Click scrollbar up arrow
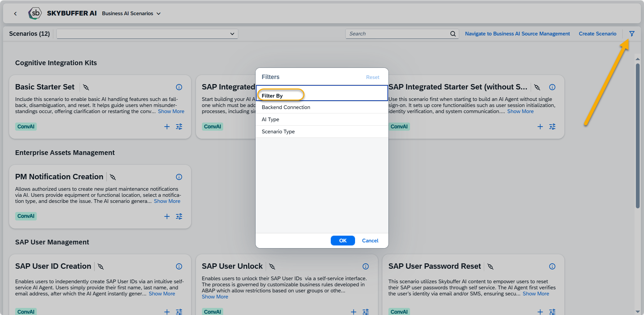Image resolution: width=644 pixels, height=315 pixels. (x=638, y=59)
